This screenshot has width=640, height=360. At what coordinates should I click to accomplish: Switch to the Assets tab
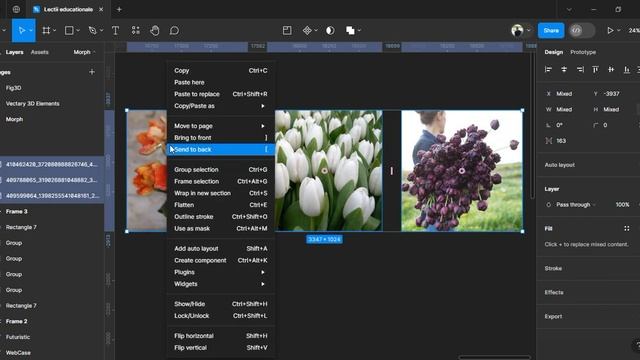point(40,52)
